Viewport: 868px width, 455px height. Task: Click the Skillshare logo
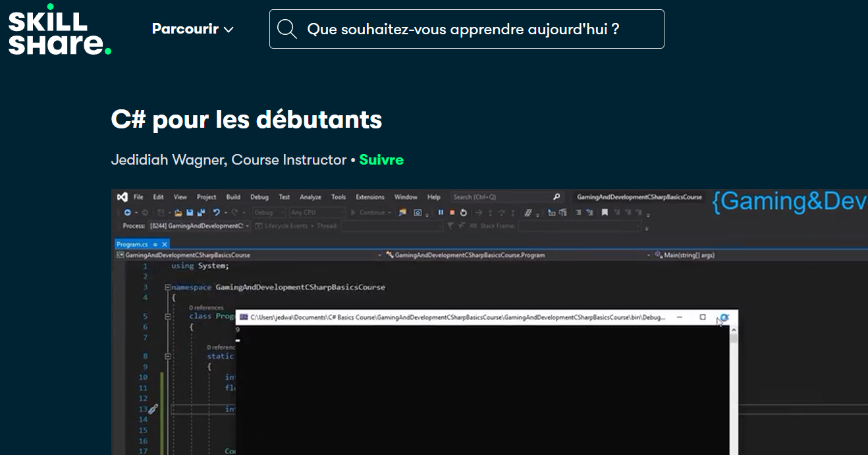point(59,29)
